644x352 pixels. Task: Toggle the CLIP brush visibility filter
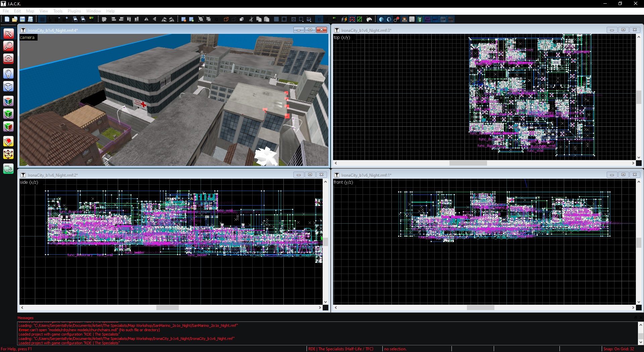pyautogui.click(x=443, y=19)
